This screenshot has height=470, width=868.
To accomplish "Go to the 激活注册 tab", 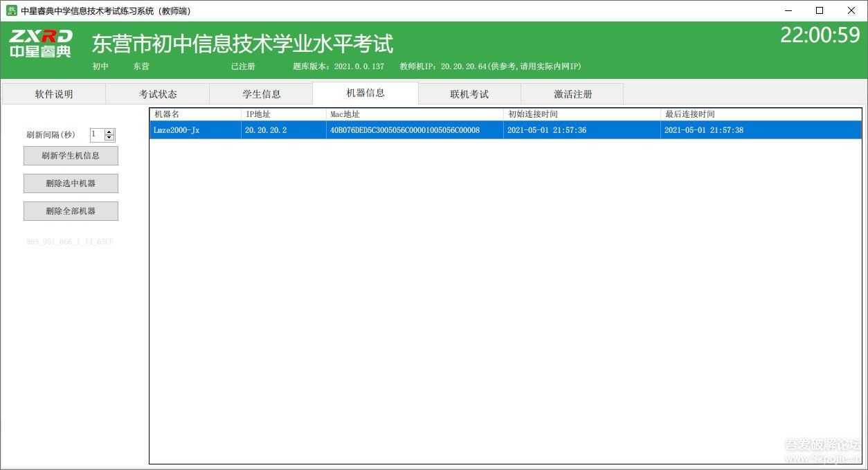I will pos(573,93).
